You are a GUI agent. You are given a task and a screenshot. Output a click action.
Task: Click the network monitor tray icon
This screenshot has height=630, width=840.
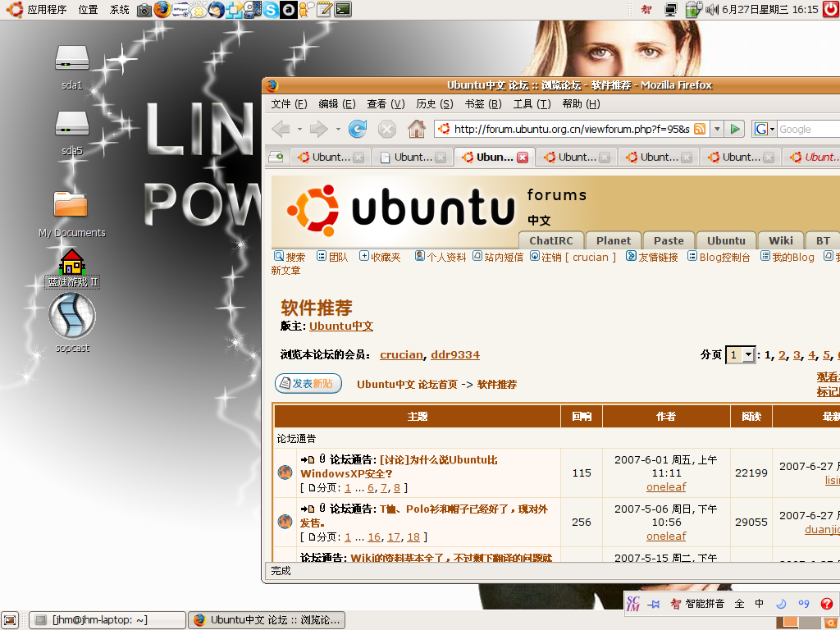point(671,10)
